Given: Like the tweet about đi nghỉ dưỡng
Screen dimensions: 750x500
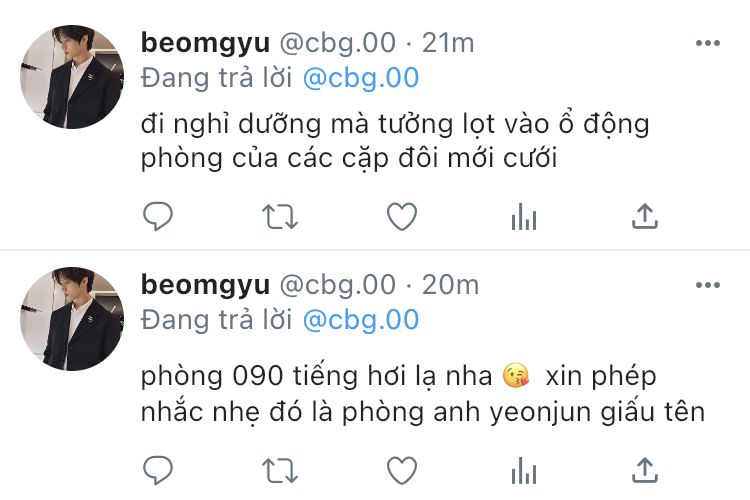Looking at the screenshot, I should click(x=402, y=217).
